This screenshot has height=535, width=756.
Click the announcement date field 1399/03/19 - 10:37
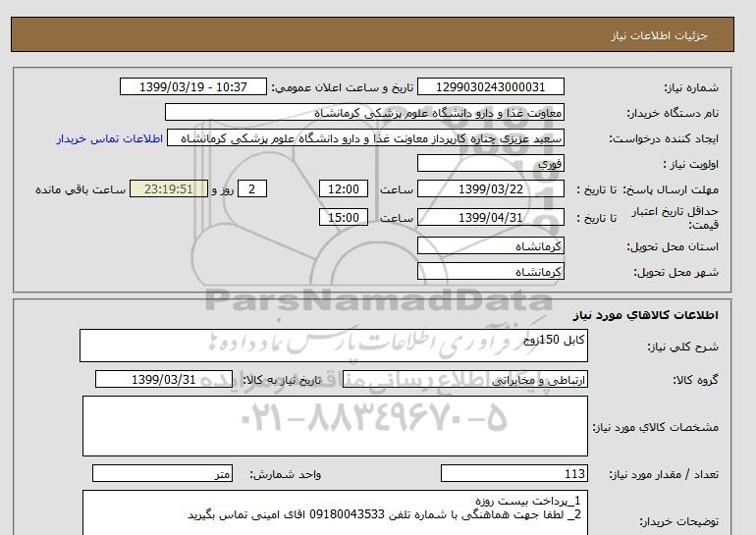(192, 86)
